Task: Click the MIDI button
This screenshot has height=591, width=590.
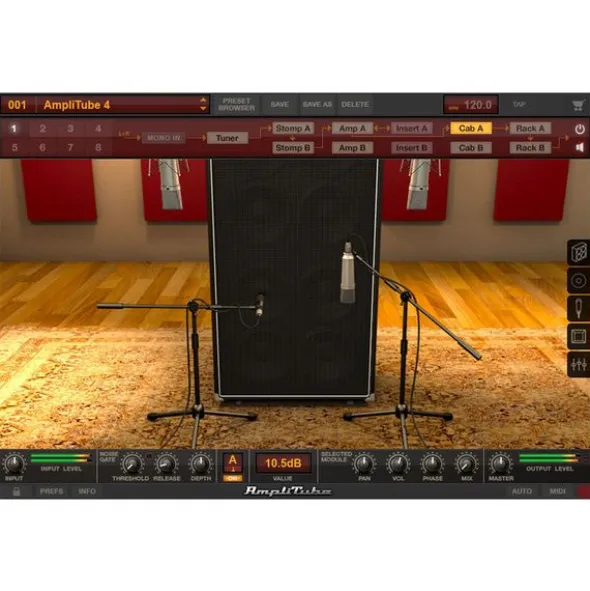Action: [x=558, y=491]
